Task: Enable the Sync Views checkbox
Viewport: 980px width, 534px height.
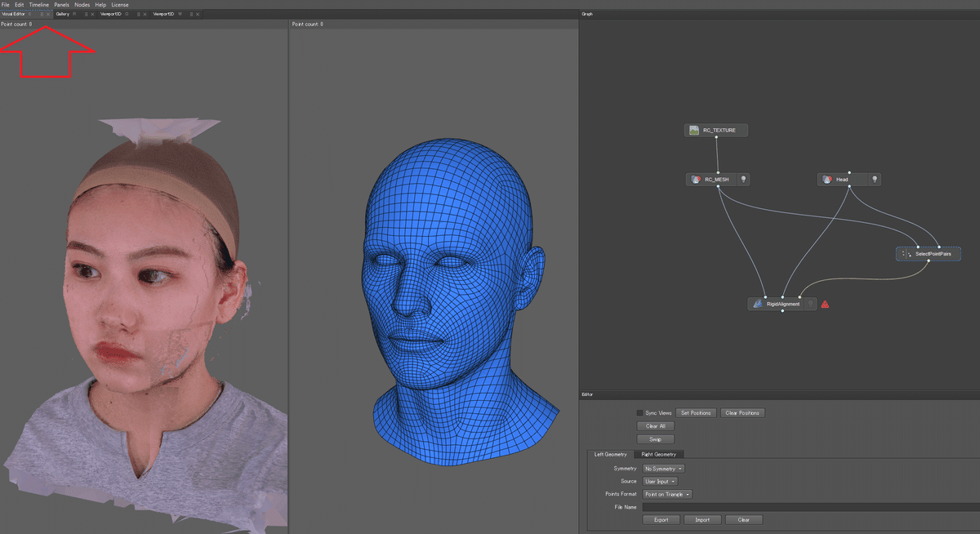Action: point(639,413)
